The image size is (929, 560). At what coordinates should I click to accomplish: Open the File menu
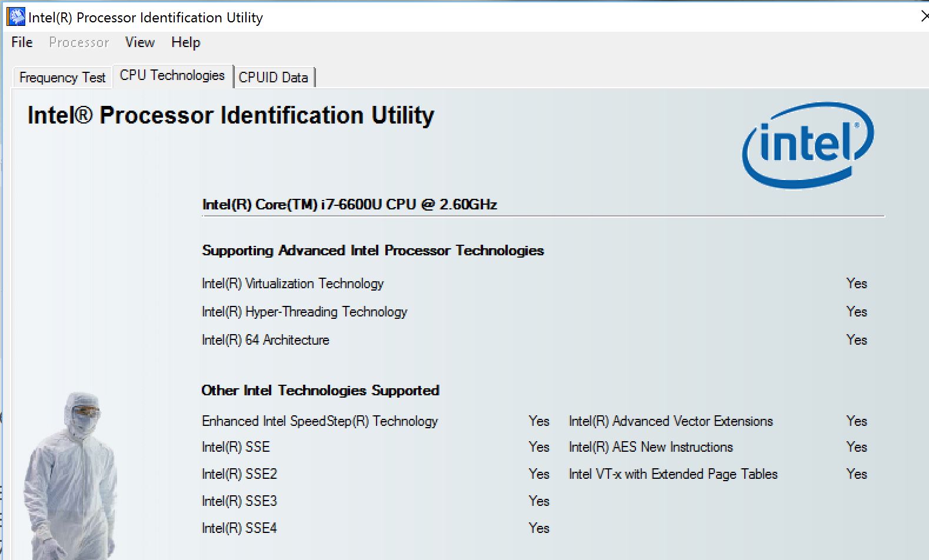point(22,42)
